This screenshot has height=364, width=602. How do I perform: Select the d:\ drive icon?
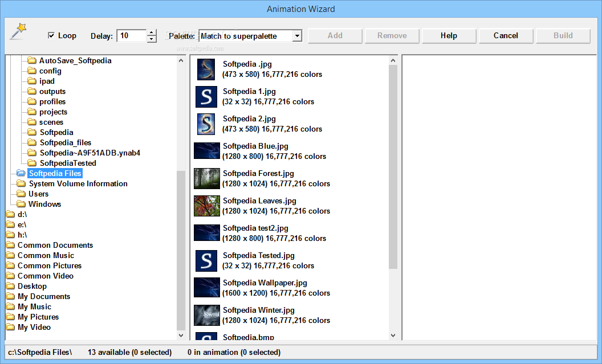(x=10, y=214)
